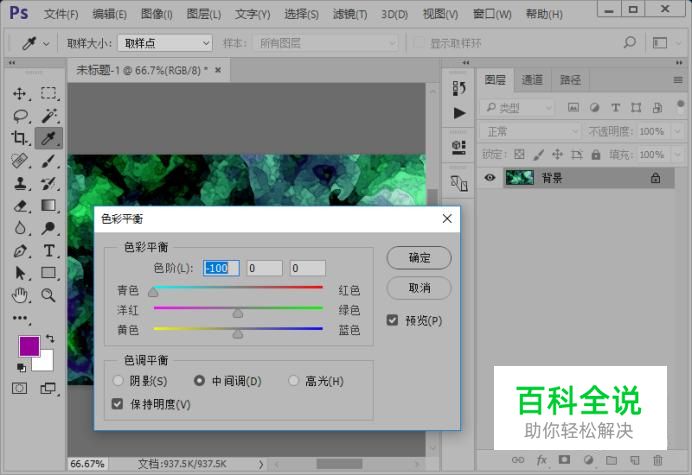Open the Edit Toolbar three-dots menu
This screenshot has height=475, width=692.
(19, 317)
